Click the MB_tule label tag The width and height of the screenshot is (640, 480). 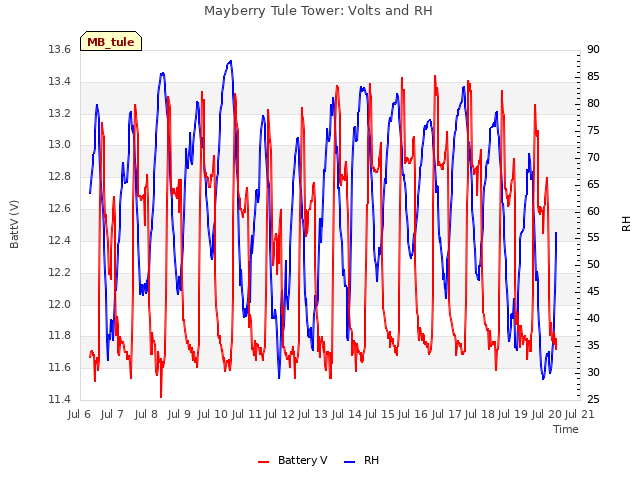111,41
